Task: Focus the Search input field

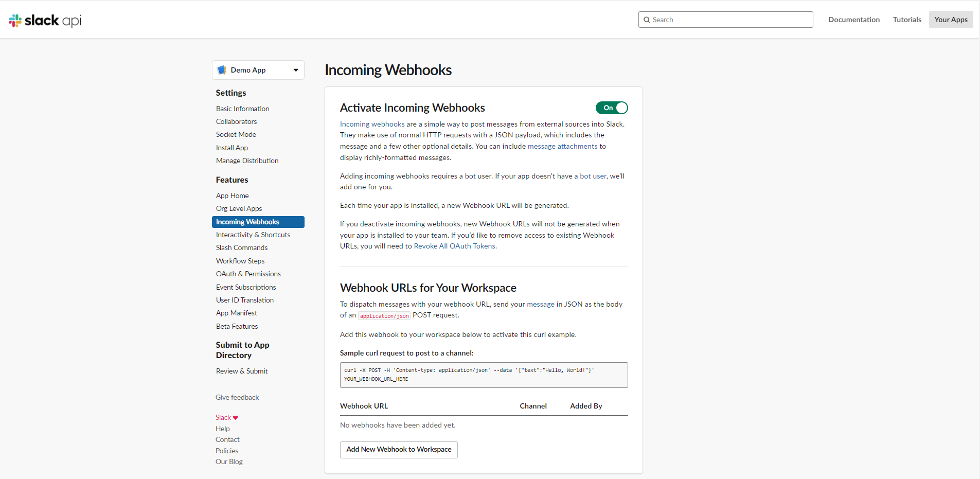Action: coord(725,20)
